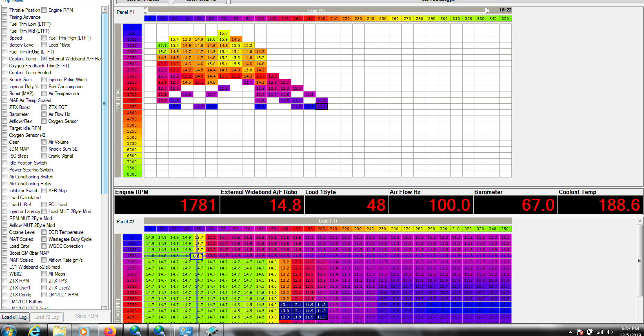Click the Windows Start orb
The height and width of the screenshot is (336, 644).
9,331
